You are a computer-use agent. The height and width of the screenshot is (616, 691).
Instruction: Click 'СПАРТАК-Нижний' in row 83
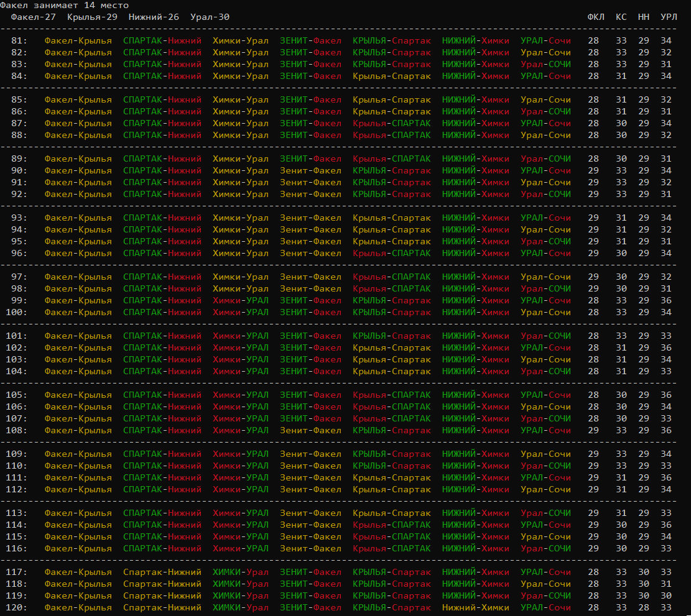click(162, 65)
